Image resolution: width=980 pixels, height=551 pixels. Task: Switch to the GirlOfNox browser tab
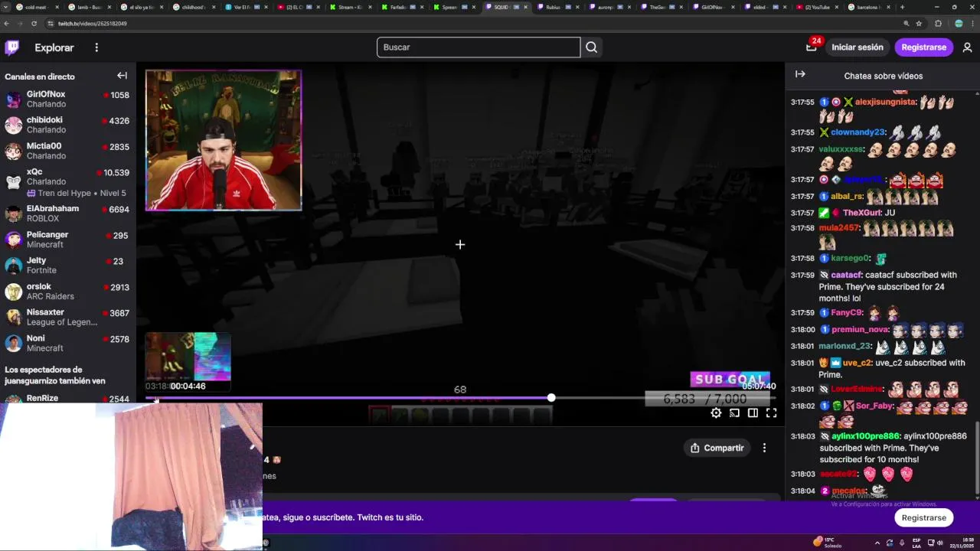tap(714, 7)
